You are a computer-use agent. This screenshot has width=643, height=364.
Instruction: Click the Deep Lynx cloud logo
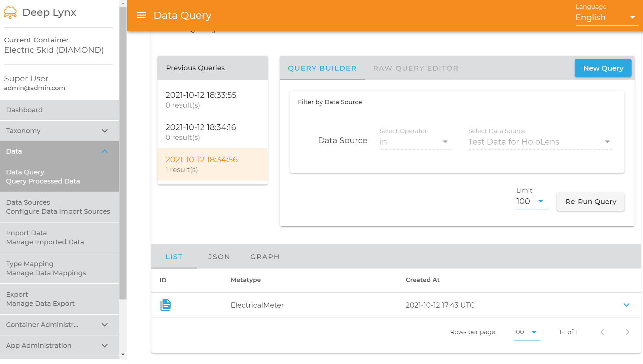coord(10,12)
